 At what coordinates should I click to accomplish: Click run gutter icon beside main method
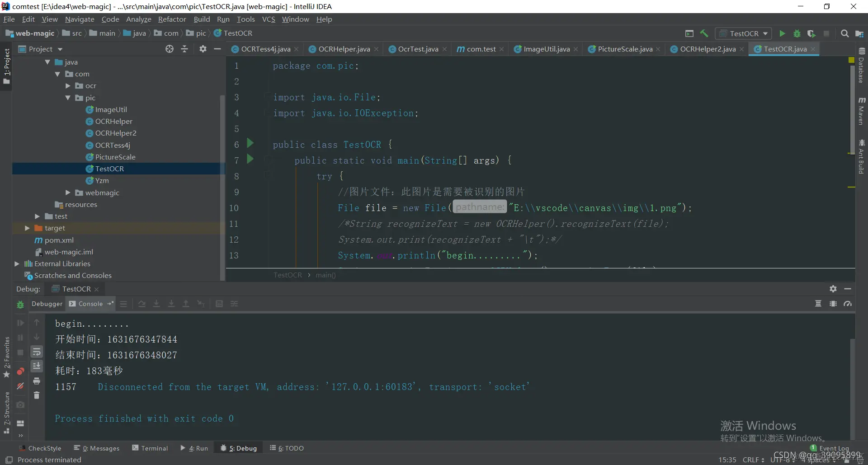click(x=250, y=159)
